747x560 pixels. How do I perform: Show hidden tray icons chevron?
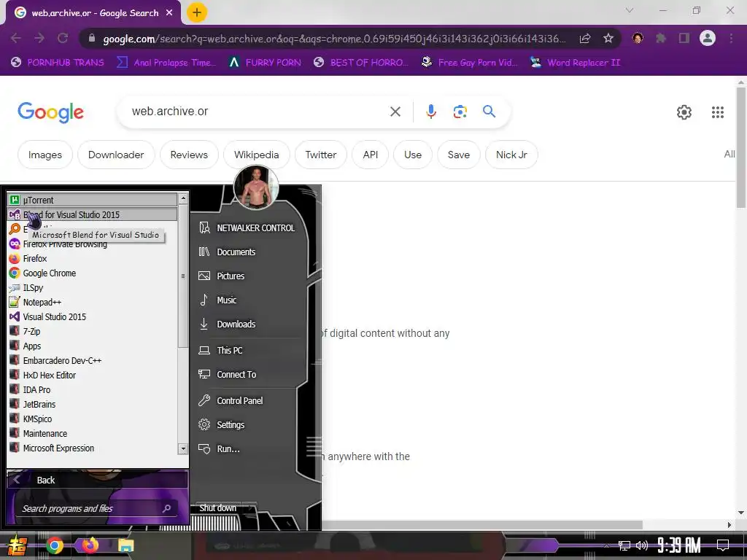pyautogui.click(x=606, y=545)
